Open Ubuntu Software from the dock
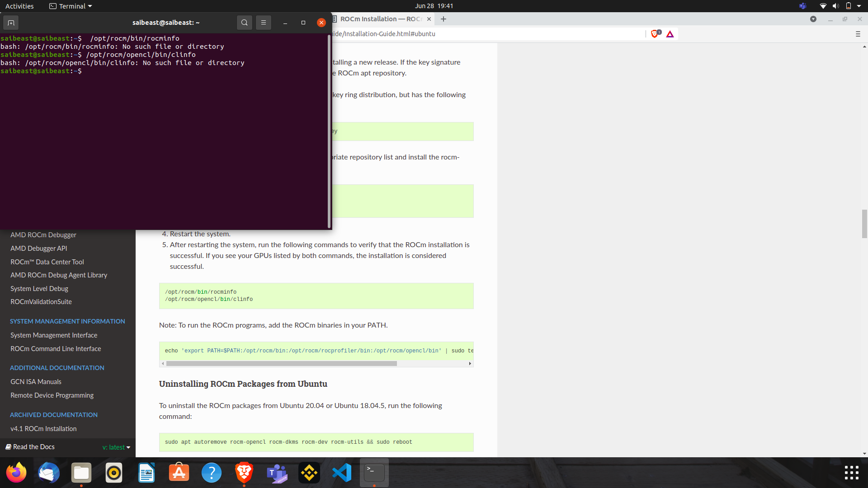The width and height of the screenshot is (868, 488). point(179,473)
